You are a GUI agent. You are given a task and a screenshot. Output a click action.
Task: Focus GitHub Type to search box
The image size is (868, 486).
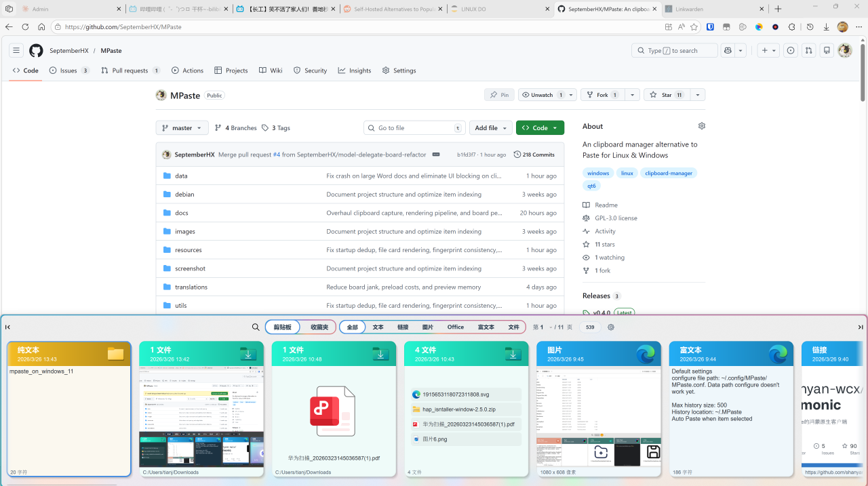(674, 51)
